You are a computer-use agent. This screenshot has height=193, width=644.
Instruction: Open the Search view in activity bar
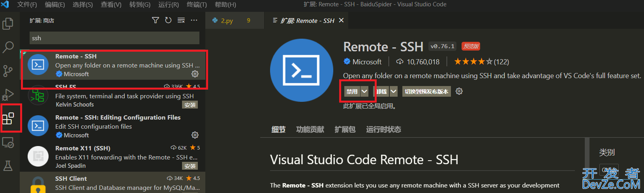[x=8, y=47]
